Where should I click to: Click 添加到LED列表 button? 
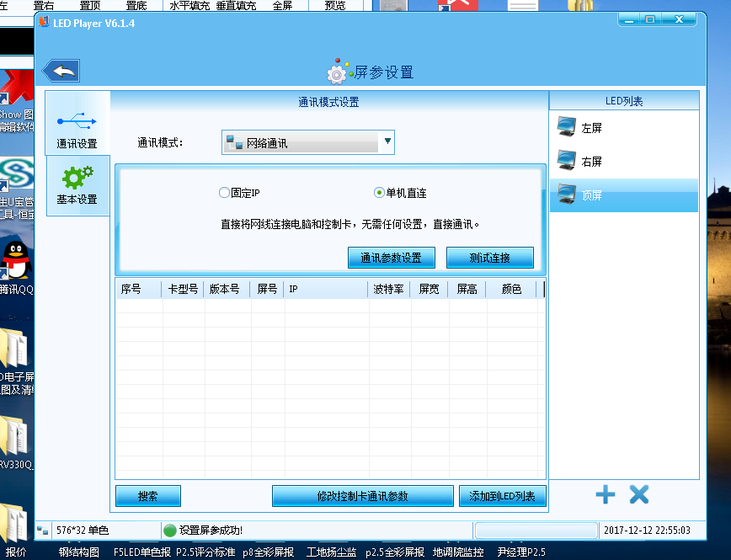click(502, 496)
